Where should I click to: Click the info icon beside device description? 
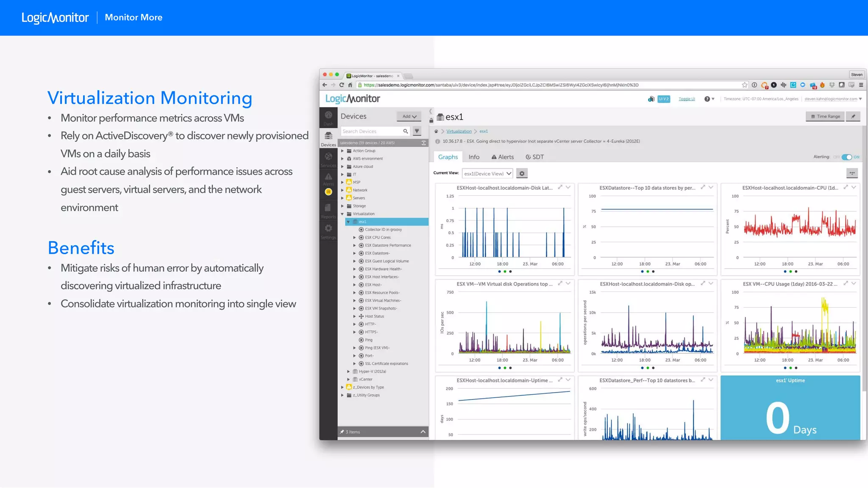pos(438,141)
